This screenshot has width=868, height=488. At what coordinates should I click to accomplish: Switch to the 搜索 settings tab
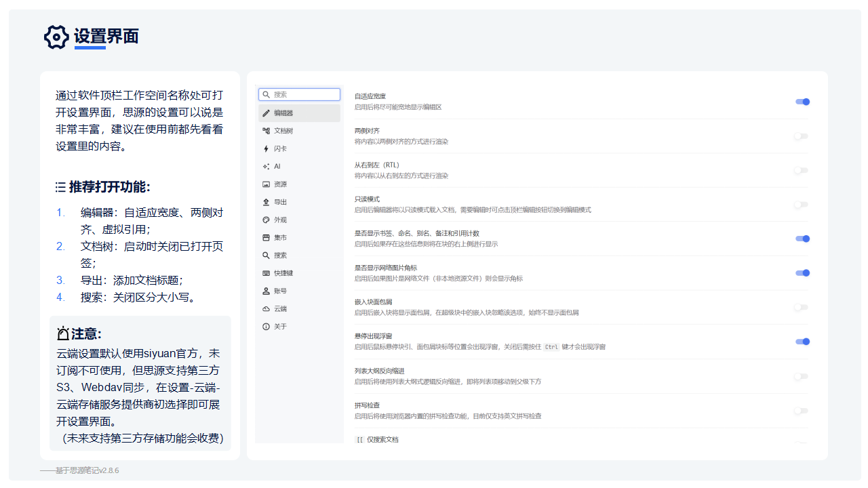265,254
